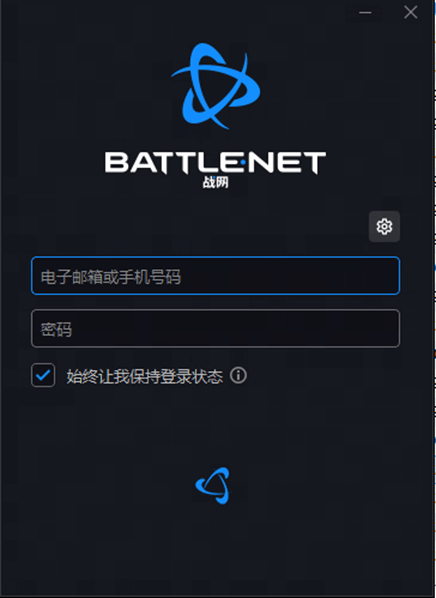Click the small Battle.net loading logo
The width and height of the screenshot is (436, 598).
click(212, 485)
